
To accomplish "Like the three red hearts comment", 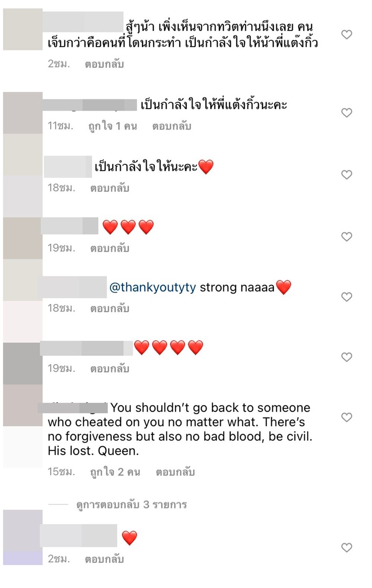I will [x=347, y=237].
